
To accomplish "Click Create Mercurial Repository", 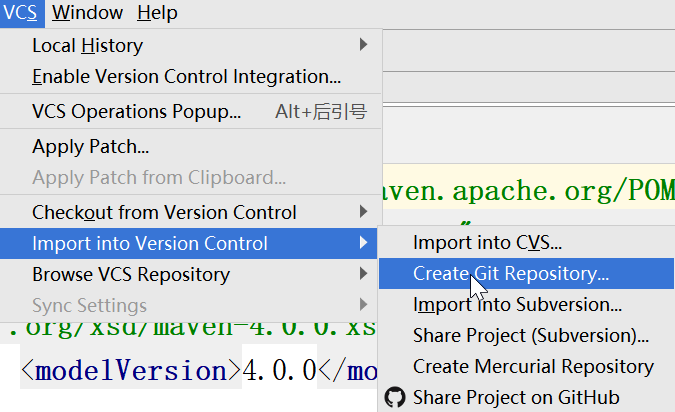I will tap(533, 366).
